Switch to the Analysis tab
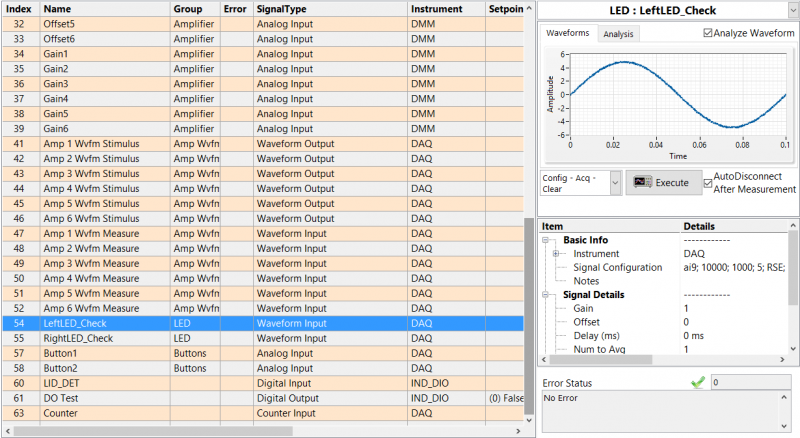 pyautogui.click(x=618, y=34)
